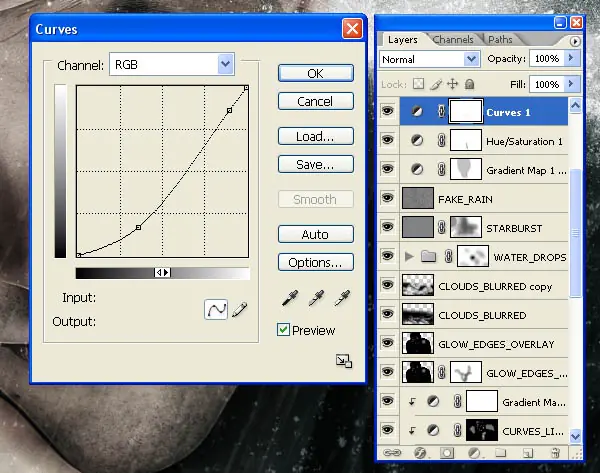Cancel the Curves dialog
Viewport: 600px width, 473px height.
pyautogui.click(x=316, y=101)
